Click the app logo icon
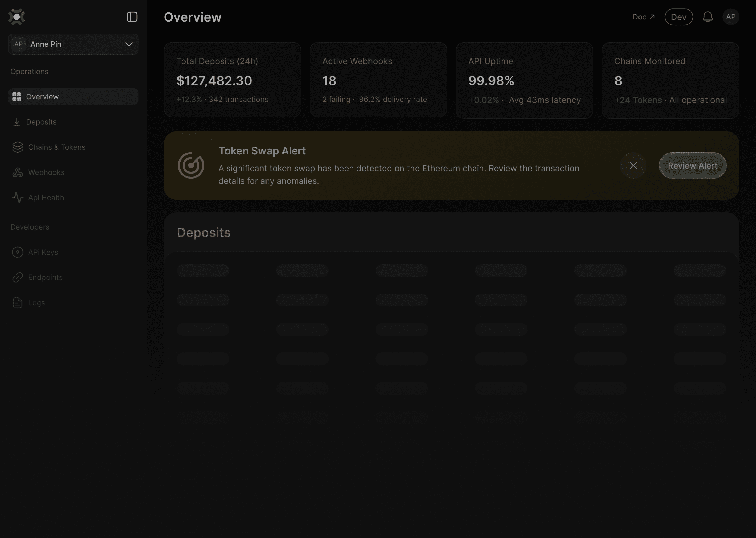The image size is (756, 538). coord(17,17)
